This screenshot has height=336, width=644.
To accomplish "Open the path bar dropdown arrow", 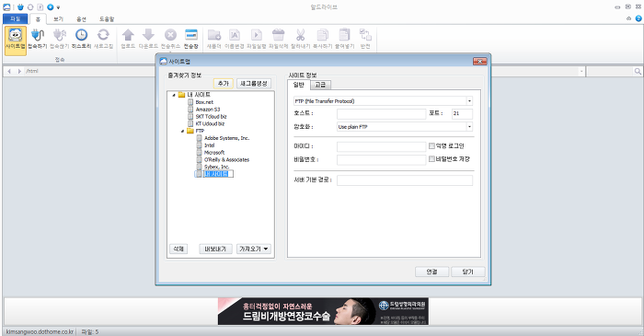I will coord(581,71).
